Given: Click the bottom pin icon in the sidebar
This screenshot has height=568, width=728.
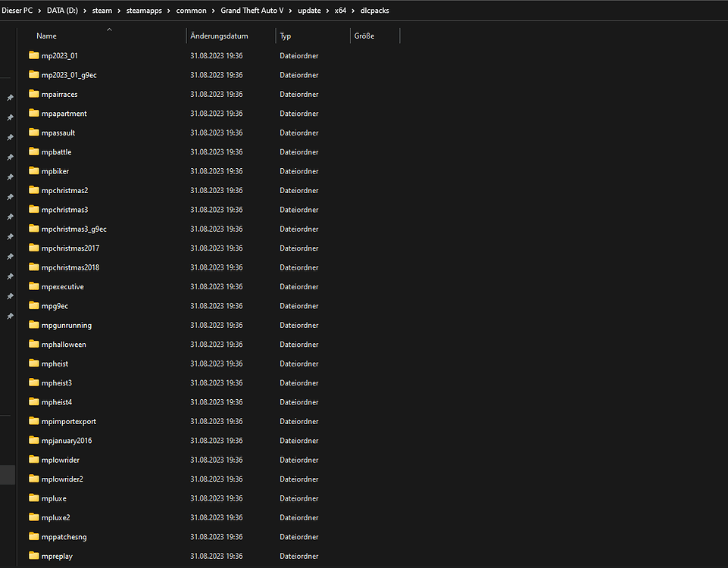Looking at the screenshot, I should (x=10, y=315).
